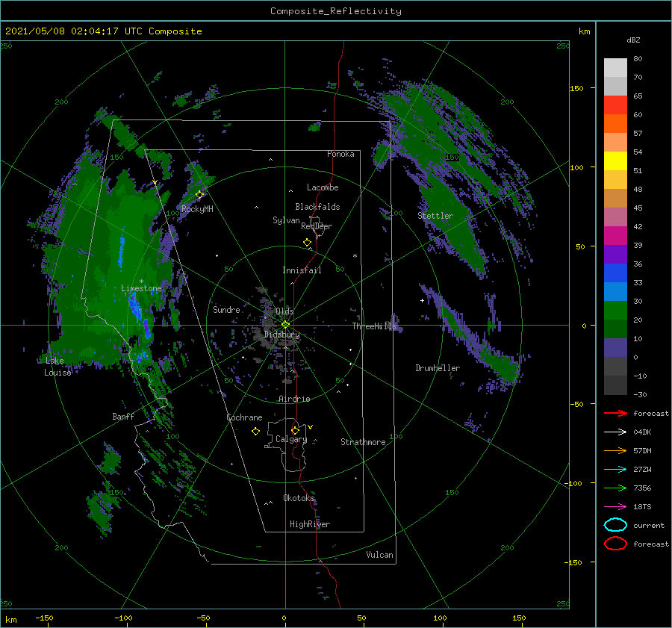Select the orange 57–60 dBZ swatch
This screenshot has width=672, height=628.
615,124
